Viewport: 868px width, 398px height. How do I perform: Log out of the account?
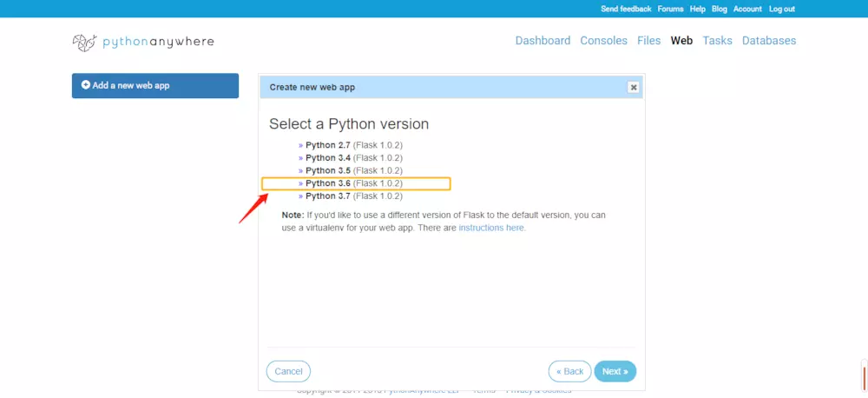tap(782, 9)
